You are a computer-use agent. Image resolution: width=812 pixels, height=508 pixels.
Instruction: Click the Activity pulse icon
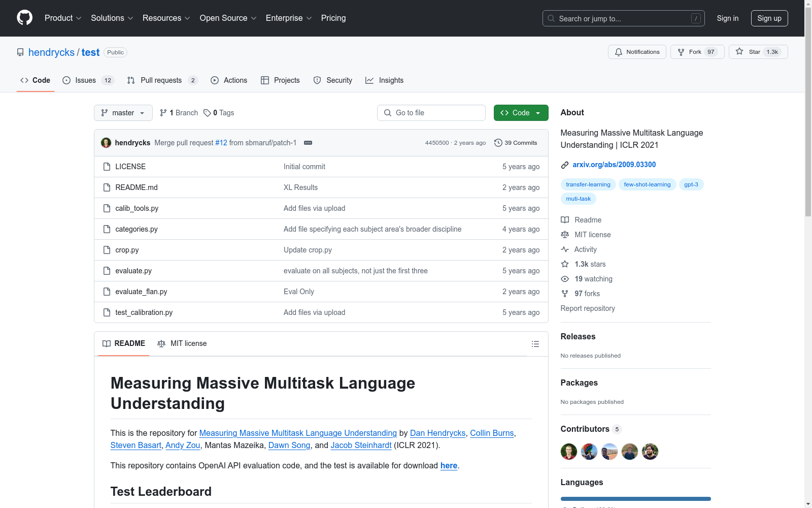tap(565, 249)
